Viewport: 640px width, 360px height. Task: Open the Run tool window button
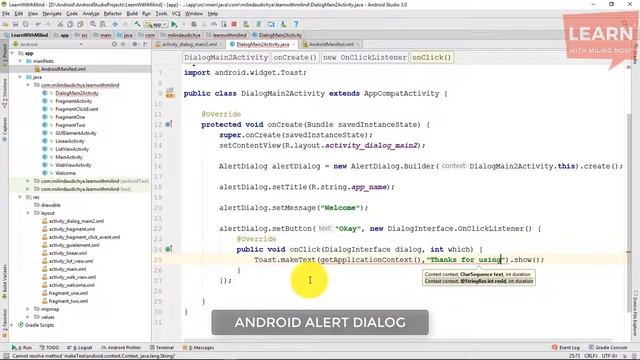pyautogui.click(x=22, y=347)
